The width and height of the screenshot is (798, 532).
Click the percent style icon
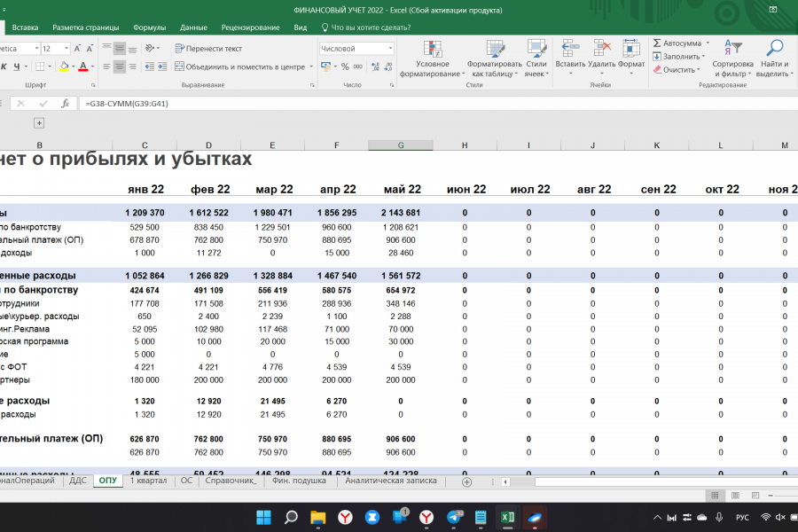coord(345,66)
